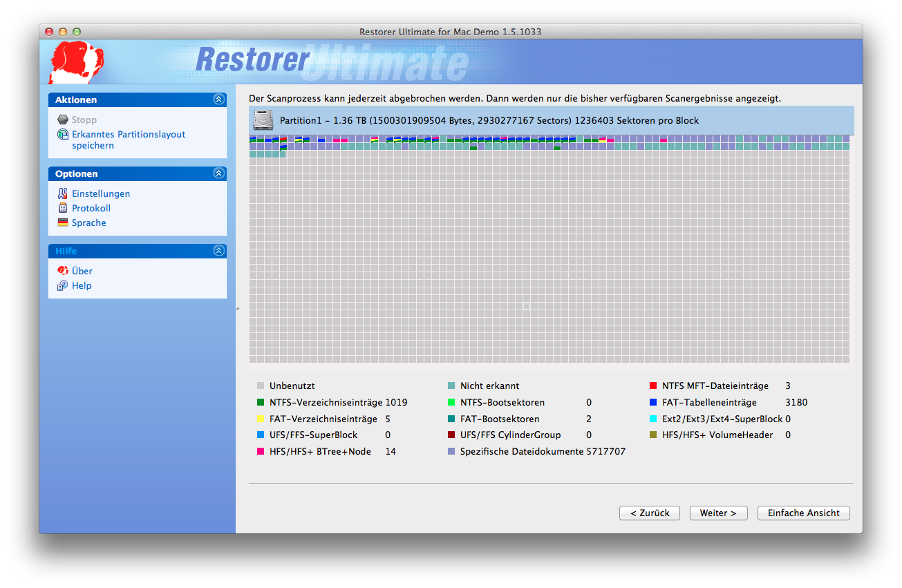Viewport: 902px width, 588px height.
Task: Open the Einstellungen link
Action: tap(101, 193)
